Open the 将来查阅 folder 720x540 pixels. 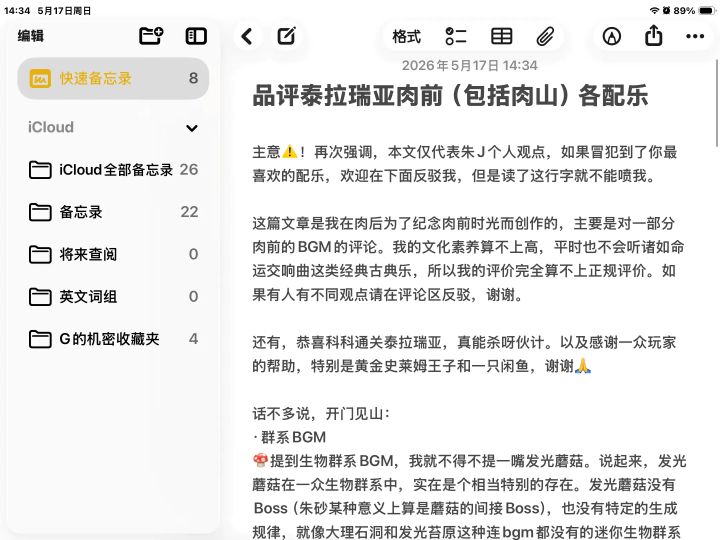pyautogui.click(x=113, y=254)
